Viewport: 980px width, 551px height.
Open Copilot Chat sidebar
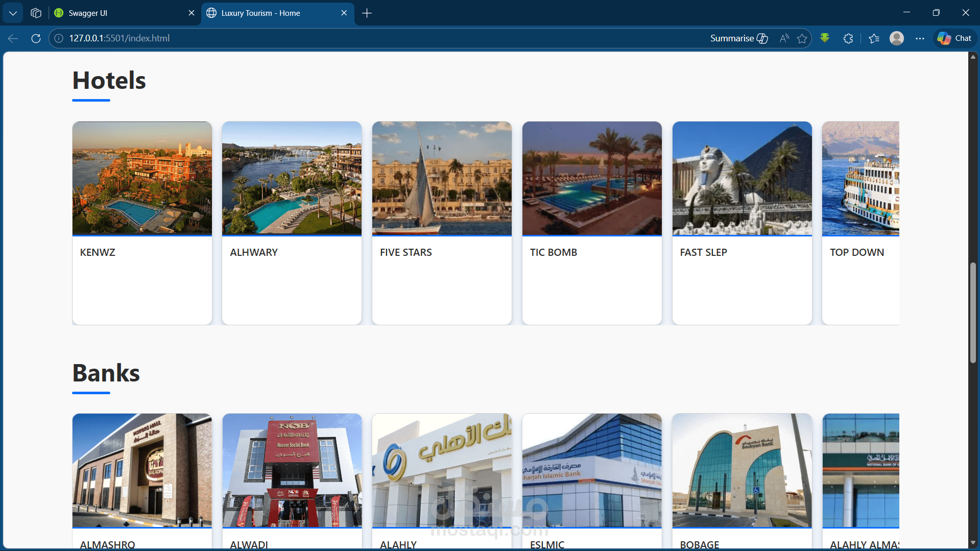pos(954,38)
